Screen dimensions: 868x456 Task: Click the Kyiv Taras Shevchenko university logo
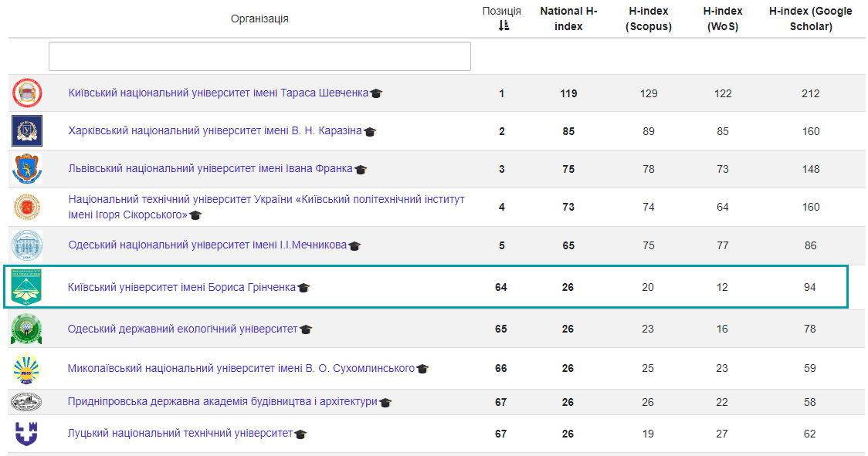pos(27,93)
